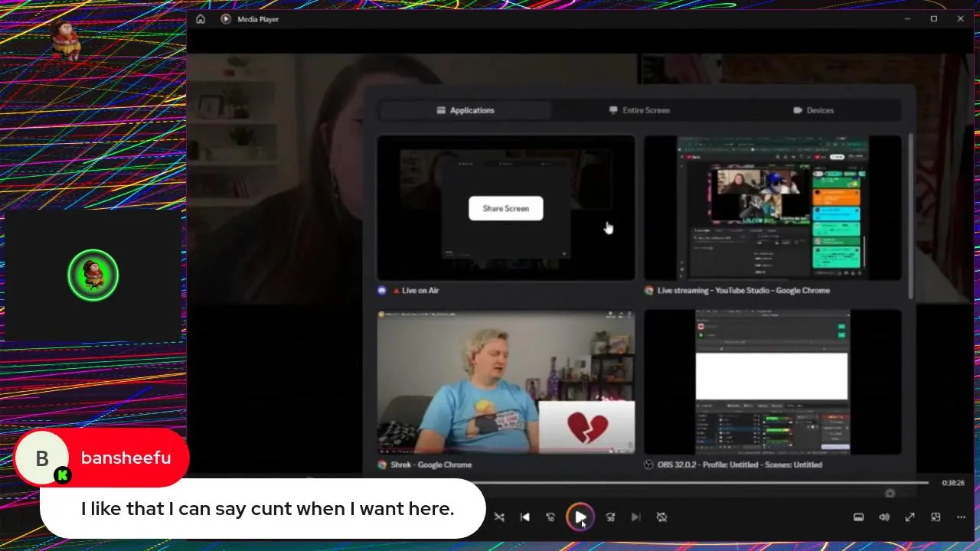Viewport: 980px width, 551px height.
Task: Open the more options ellipsis menu
Action: [961, 517]
